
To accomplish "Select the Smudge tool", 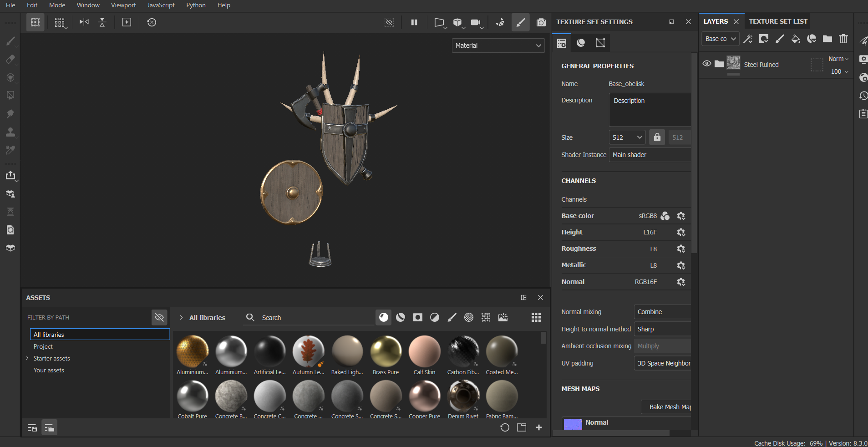I will tap(10, 114).
